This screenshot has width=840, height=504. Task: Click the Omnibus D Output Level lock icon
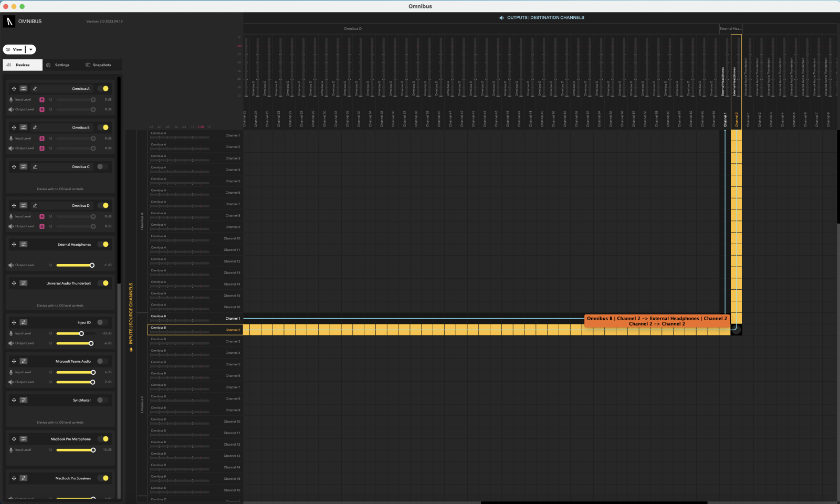[x=42, y=226]
